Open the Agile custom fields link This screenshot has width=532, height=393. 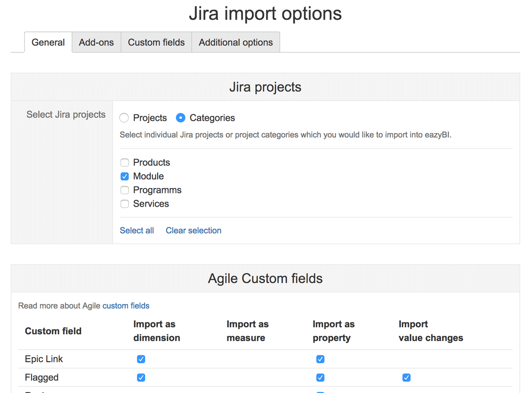126,306
